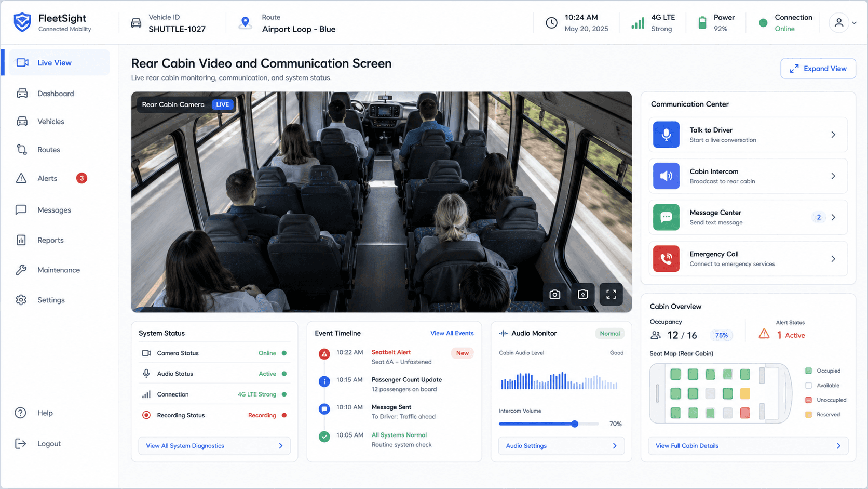Viewport: 868px width, 489px height.
Task: Click the green Connection status dot
Action: pyautogui.click(x=763, y=23)
